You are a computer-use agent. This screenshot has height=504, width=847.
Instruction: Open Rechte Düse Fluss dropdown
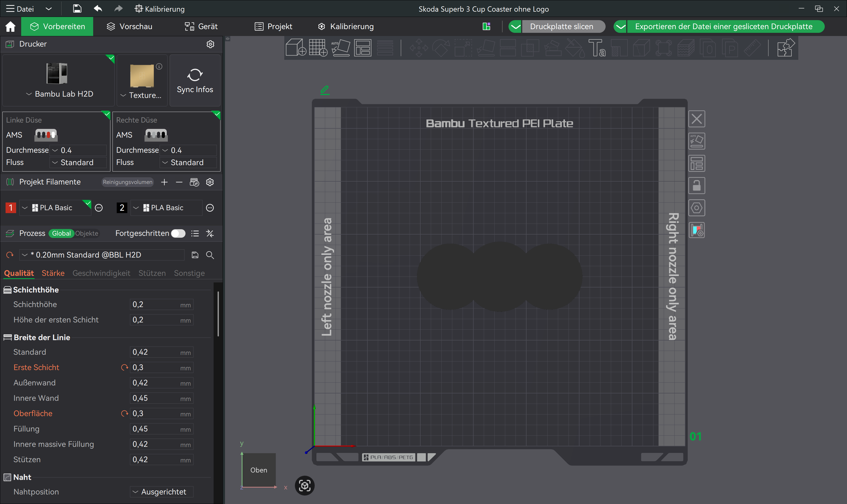click(188, 162)
